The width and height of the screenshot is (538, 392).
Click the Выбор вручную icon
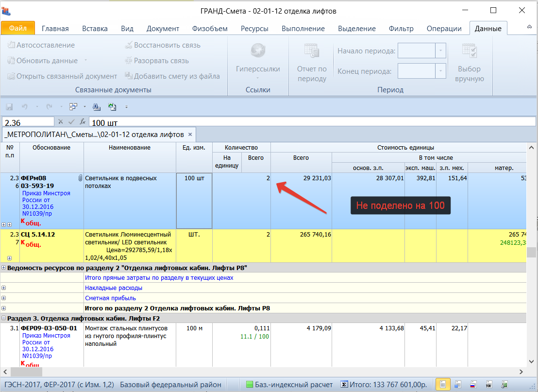coord(470,51)
